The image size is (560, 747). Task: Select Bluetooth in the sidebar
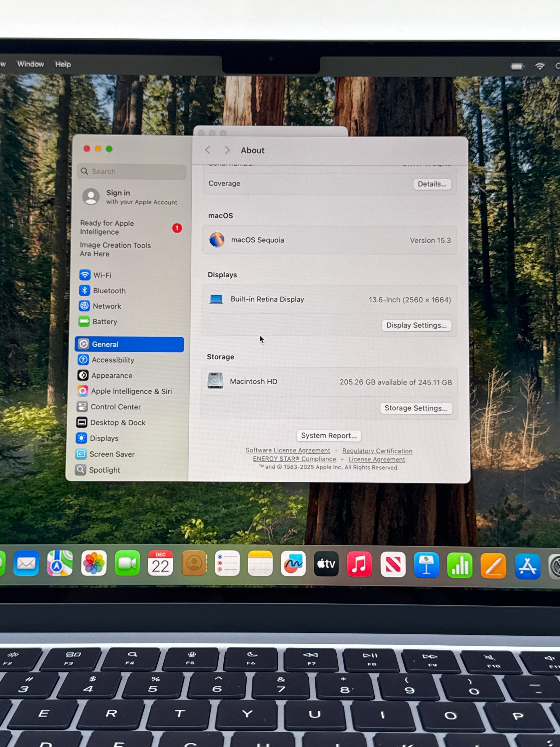pos(109,290)
